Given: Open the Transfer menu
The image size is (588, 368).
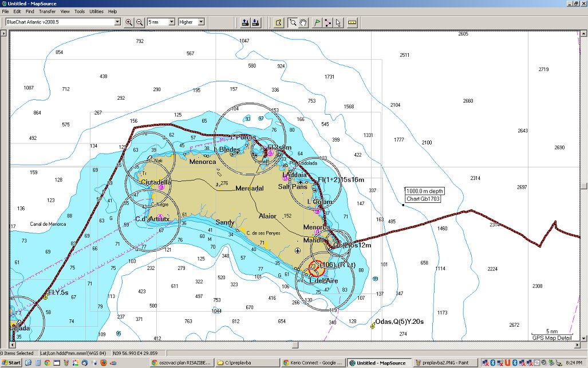Looking at the screenshot, I should pos(47,11).
